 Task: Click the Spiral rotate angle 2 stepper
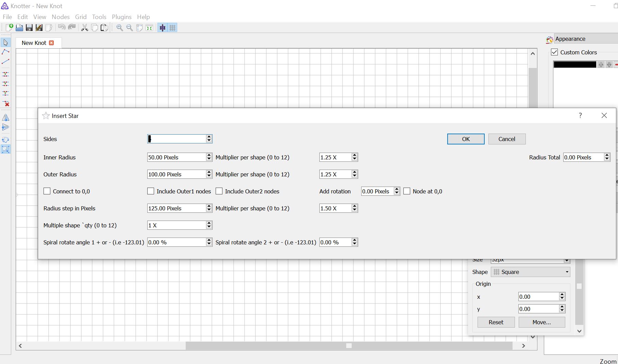coord(354,242)
